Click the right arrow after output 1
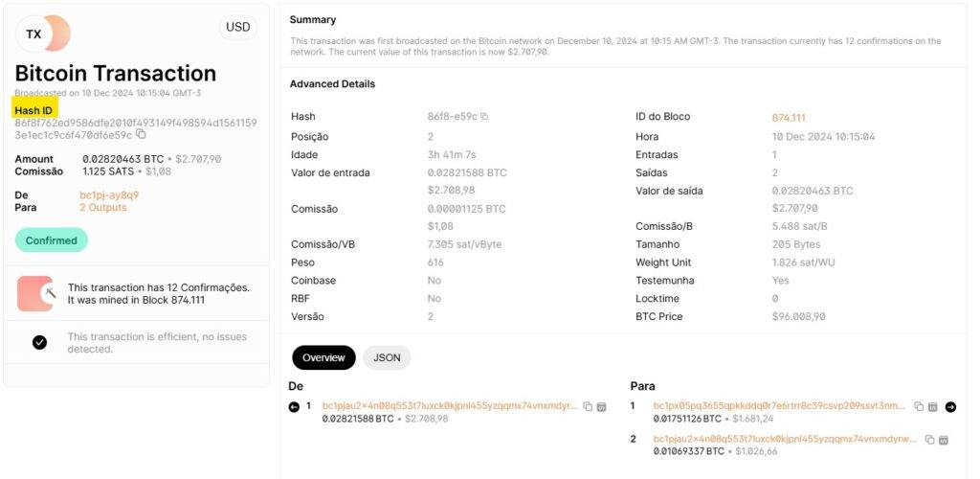The image size is (980, 479). pos(950,407)
